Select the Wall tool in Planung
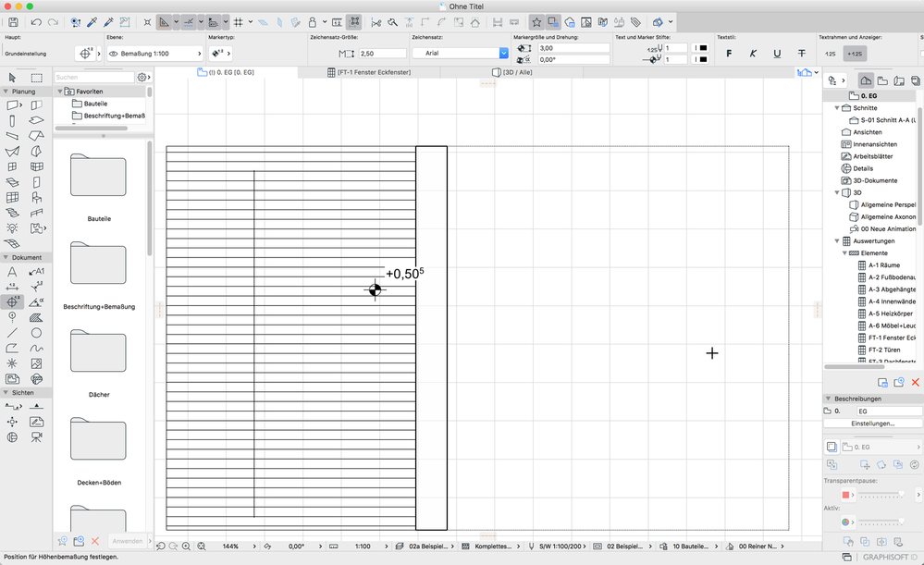Screen dimensions: 924x565 point(12,105)
